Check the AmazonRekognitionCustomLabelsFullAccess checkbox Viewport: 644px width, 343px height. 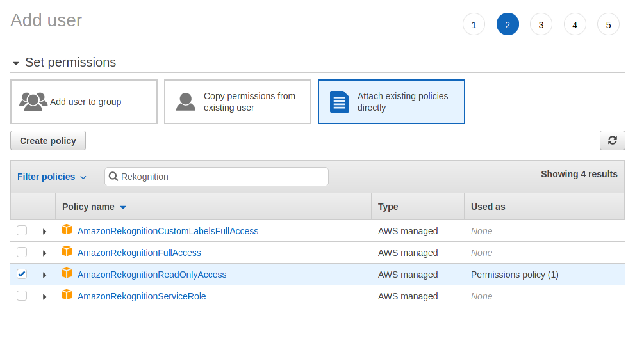point(22,230)
